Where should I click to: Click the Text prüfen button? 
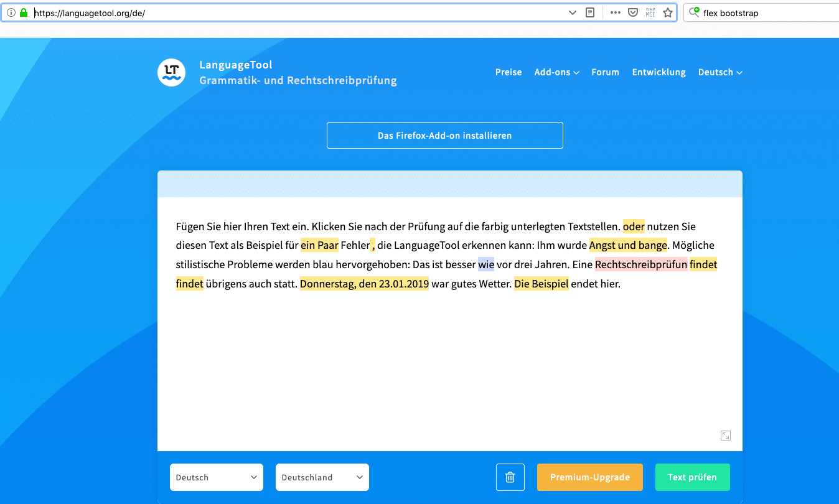click(x=693, y=477)
